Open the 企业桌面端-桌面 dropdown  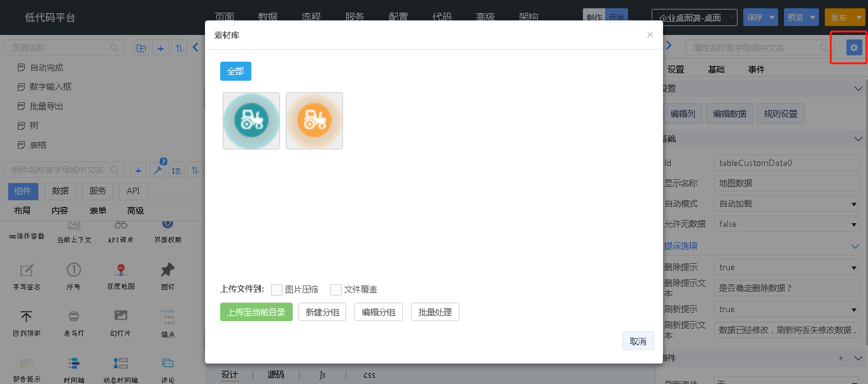coord(694,18)
